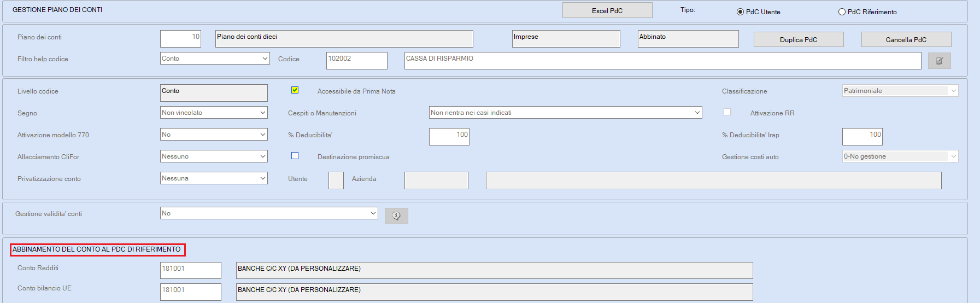
Task: Open the Allacciamento CliFor dropdown
Action: tap(214, 156)
